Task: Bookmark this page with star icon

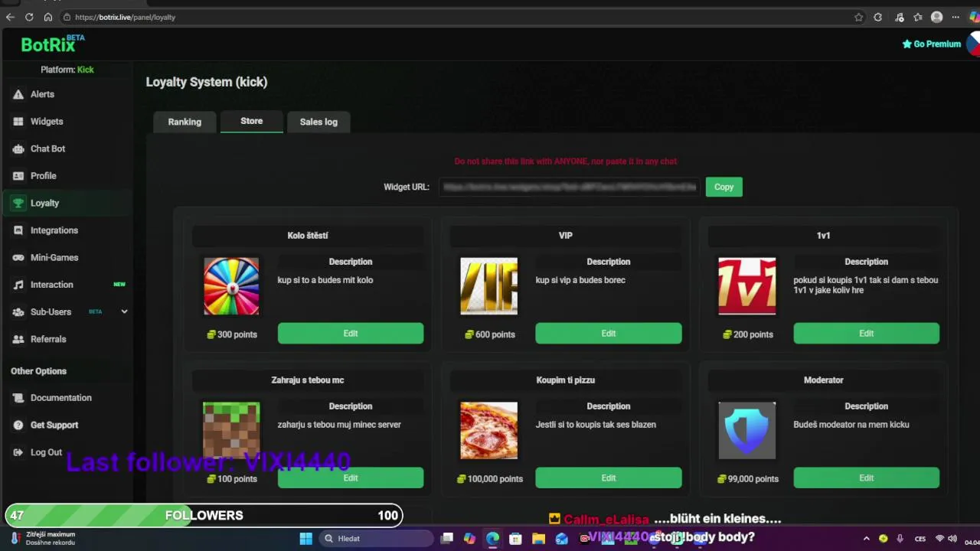Action: click(x=858, y=17)
